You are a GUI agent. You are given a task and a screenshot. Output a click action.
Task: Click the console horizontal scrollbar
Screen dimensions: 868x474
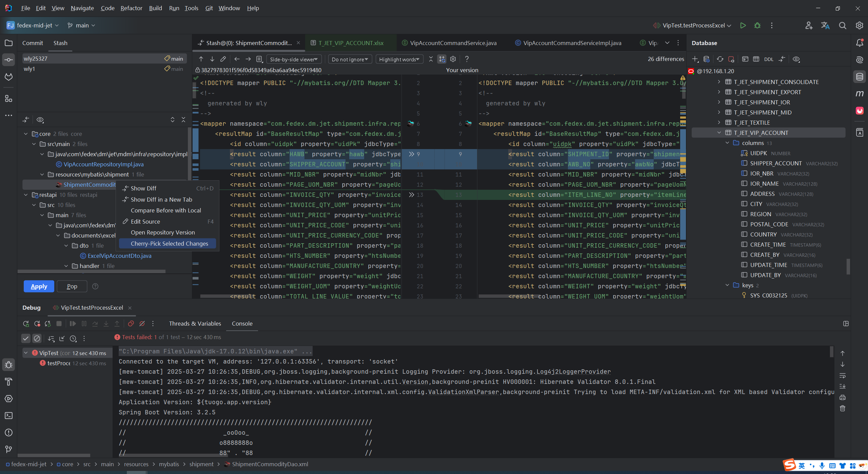pos(173,455)
